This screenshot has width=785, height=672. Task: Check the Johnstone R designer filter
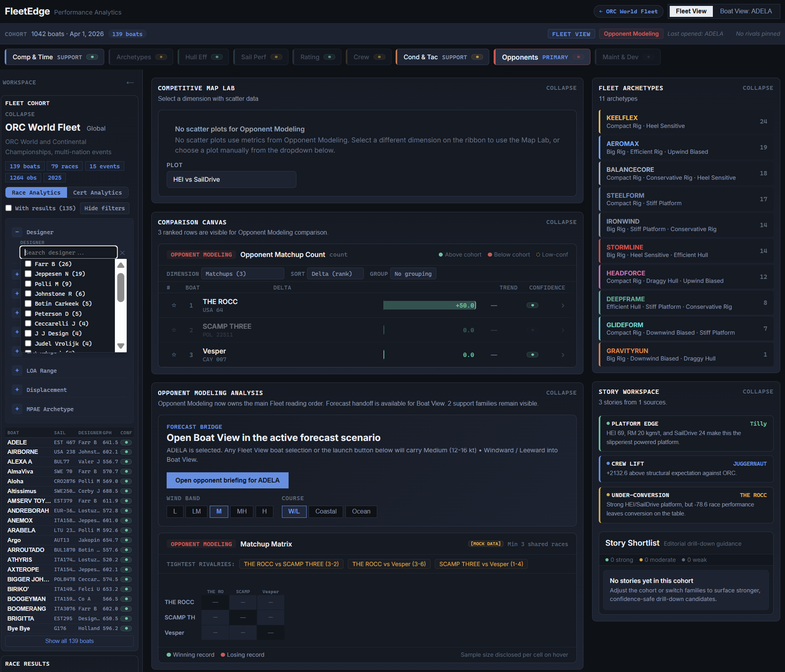28,294
